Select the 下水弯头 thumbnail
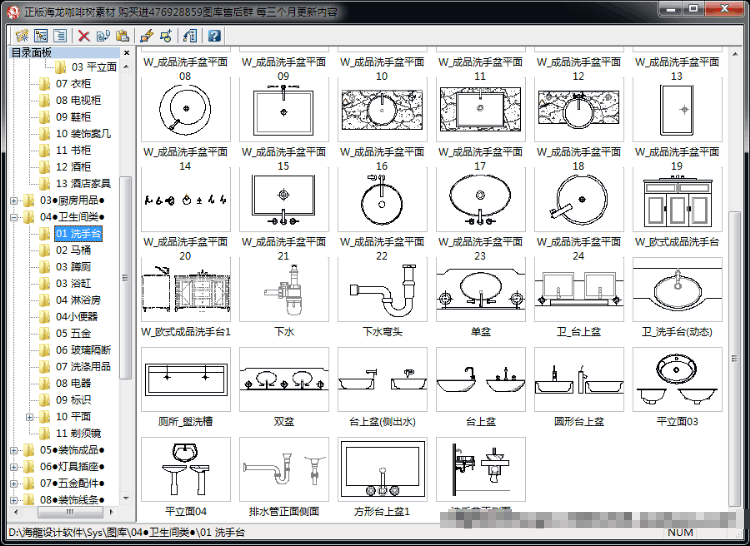The width and height of the screenshot is (750, 546). [x=382, y=289]
